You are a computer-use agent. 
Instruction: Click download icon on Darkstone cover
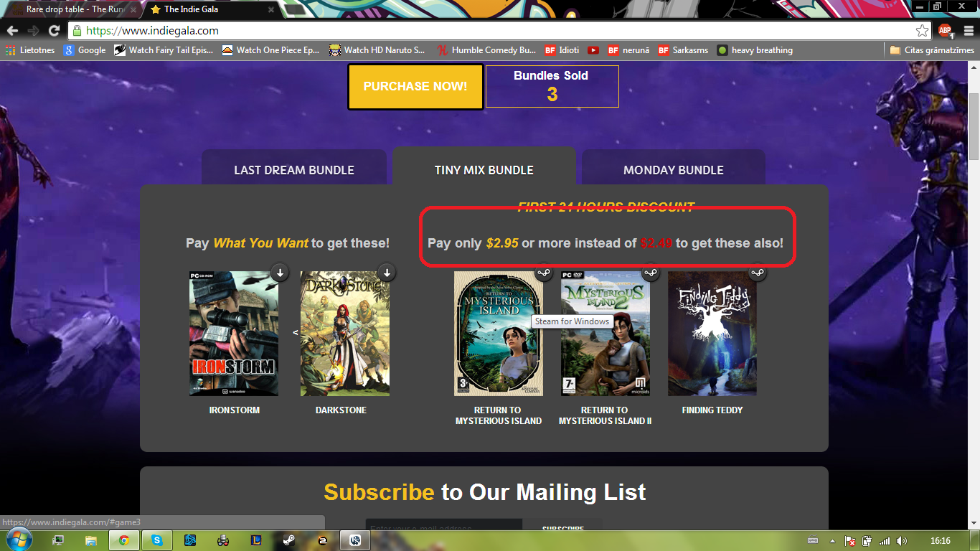point(387,273)
